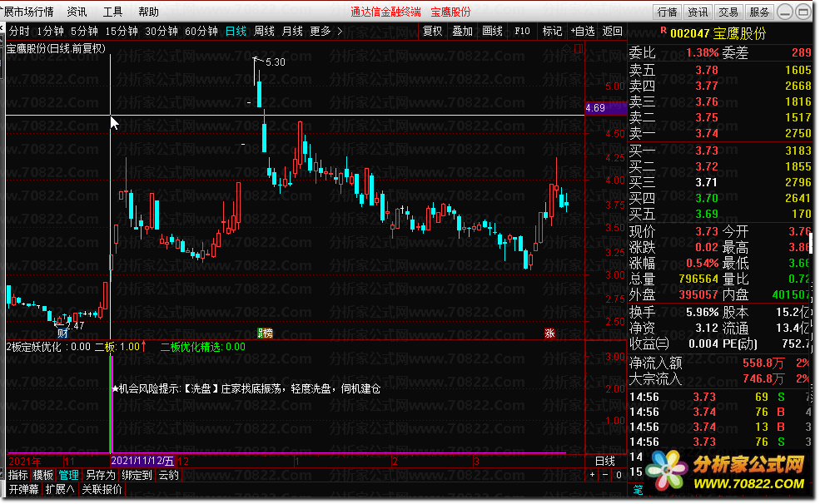Click the diamond icon at the chart's top-right
This screenshot has width=820, height=504.
[566, 48]
